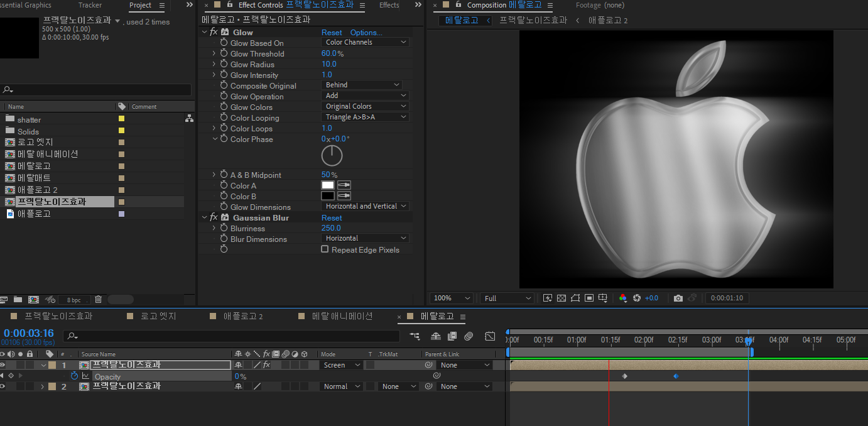
Task: Create a new folder in Project panel
Action: 18,300
